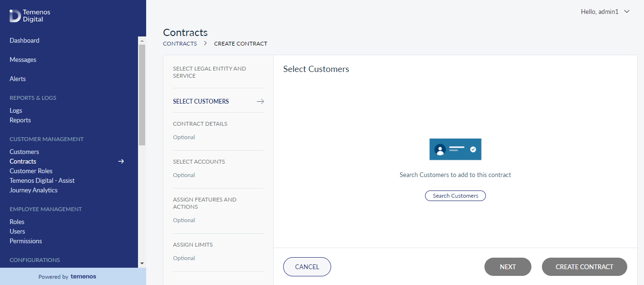Click the breadcrumb chevron separator

(x=205, y=43)
